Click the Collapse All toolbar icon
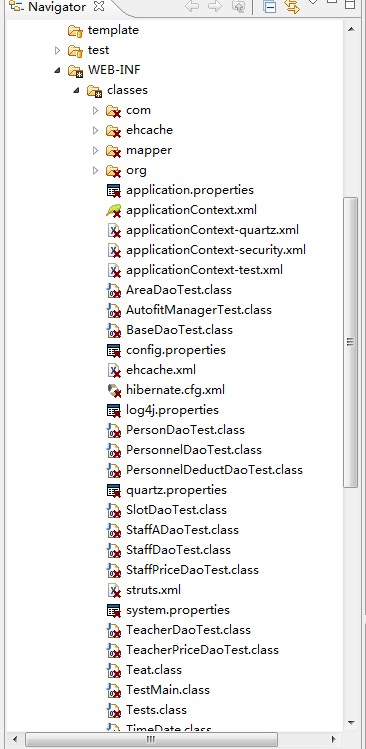Viewport: 366px width, 749px height. tap(269, 7)
